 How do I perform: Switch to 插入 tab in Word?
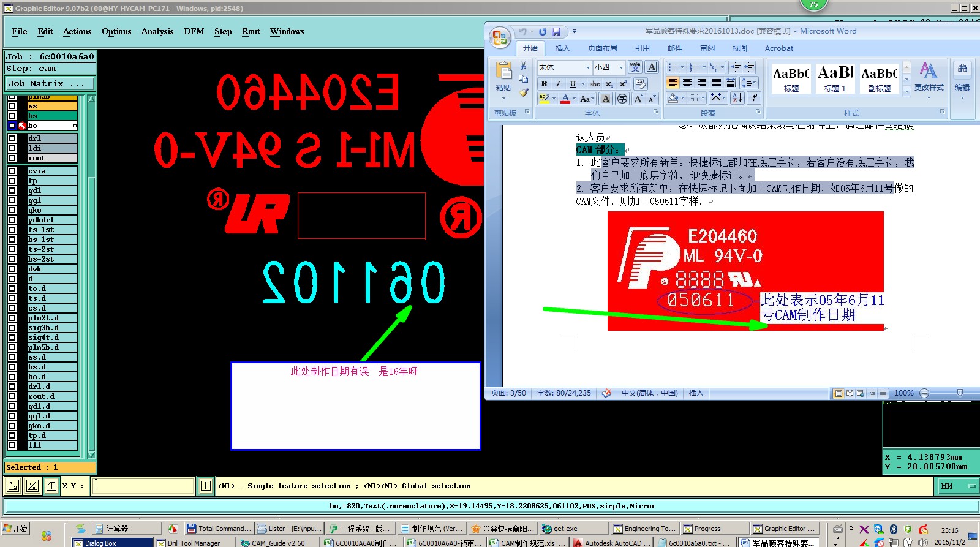coord(562,48)
